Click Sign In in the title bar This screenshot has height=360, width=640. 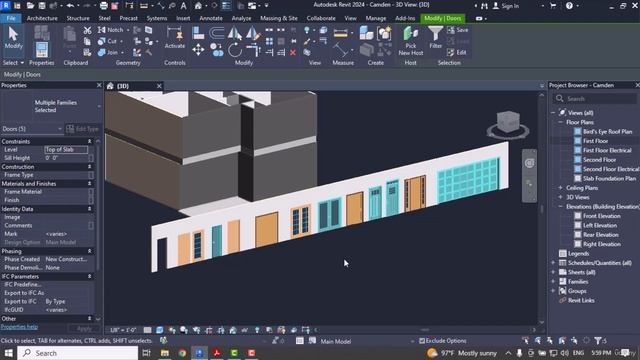click(x=506, y=6)
